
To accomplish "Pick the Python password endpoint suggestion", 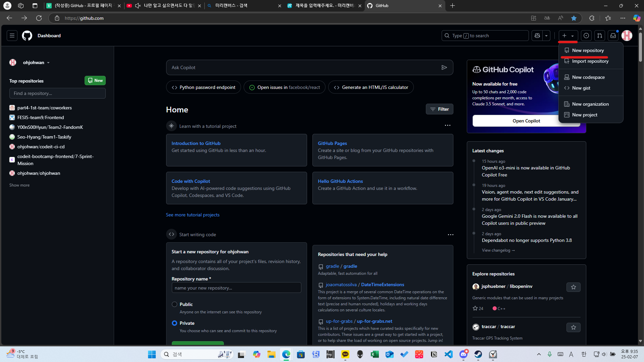I will pyautogui.click(x=203, y=87).
